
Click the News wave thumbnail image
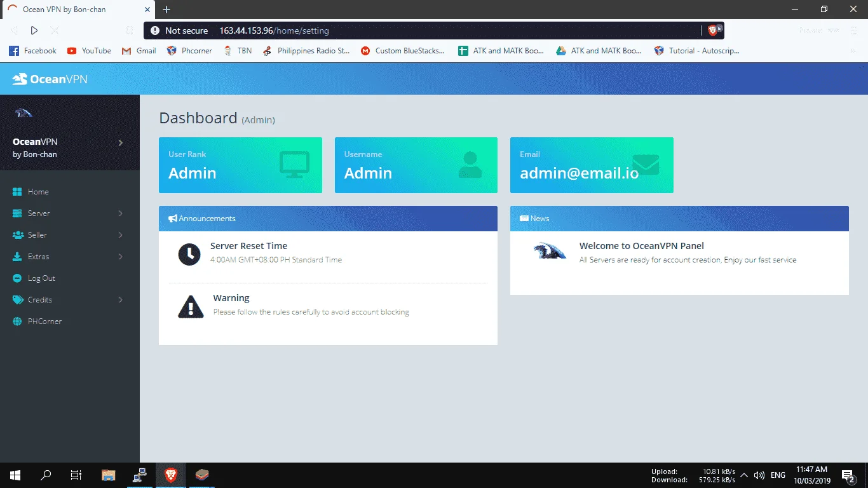[x=550, y=250]
